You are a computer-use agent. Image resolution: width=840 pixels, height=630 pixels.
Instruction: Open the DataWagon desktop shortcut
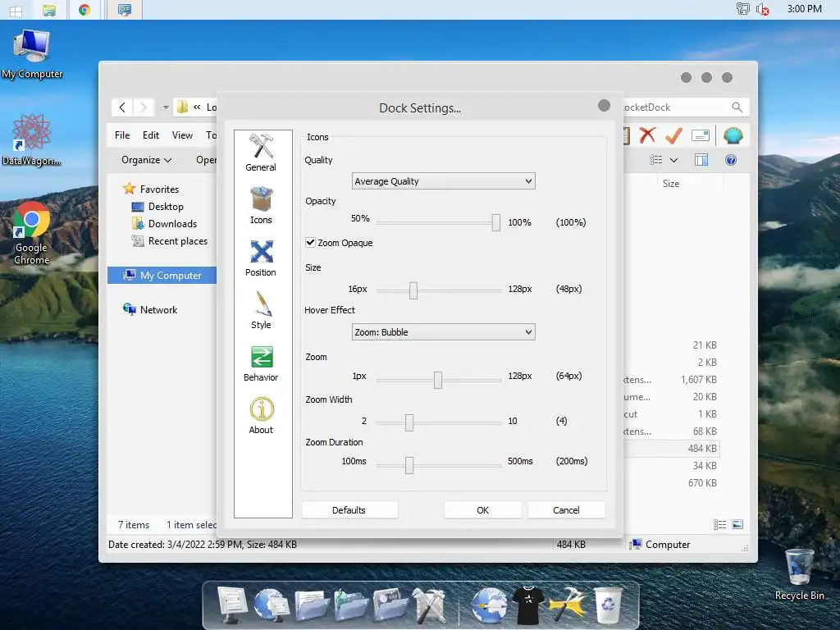32,139
